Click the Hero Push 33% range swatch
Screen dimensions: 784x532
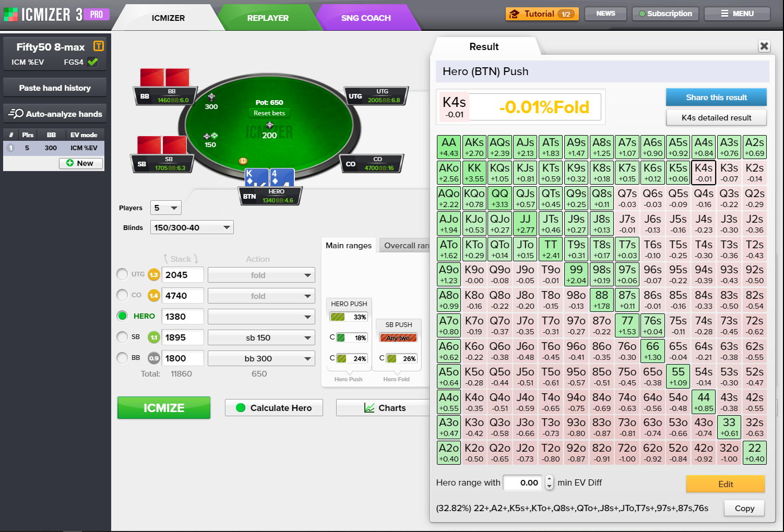coord(349,317)
